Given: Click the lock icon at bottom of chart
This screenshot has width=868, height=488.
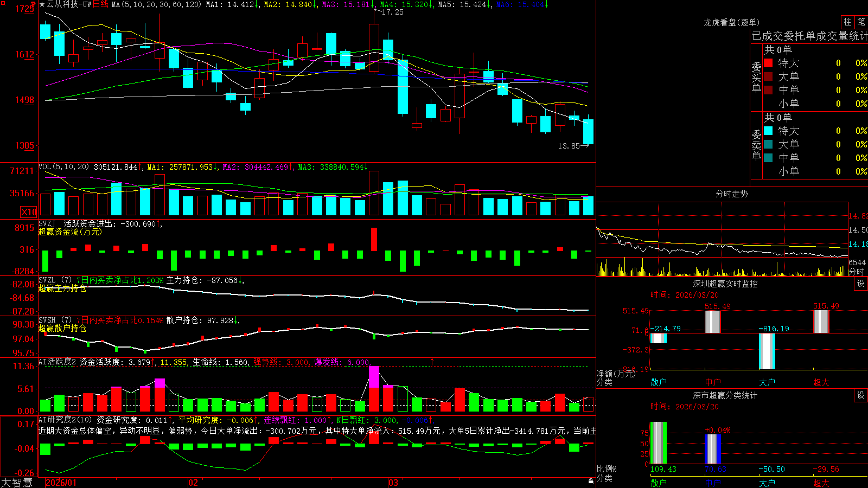Looking at the screenshot, I should 591,481.
